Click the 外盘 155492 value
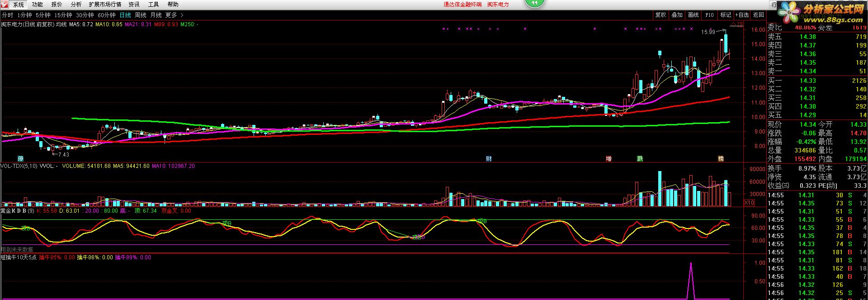This screenshot has height=300, width=868. (805, 159)
